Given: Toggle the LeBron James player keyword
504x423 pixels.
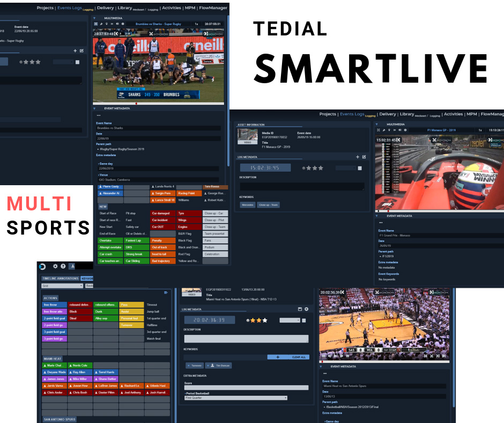Looking at the screenshot, I should pos(106,385).
